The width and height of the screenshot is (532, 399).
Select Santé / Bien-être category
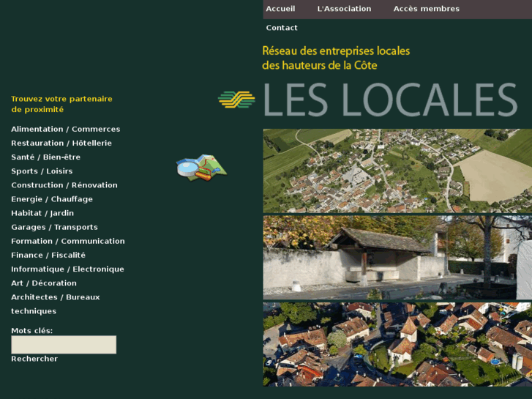[x=46, y=157]
